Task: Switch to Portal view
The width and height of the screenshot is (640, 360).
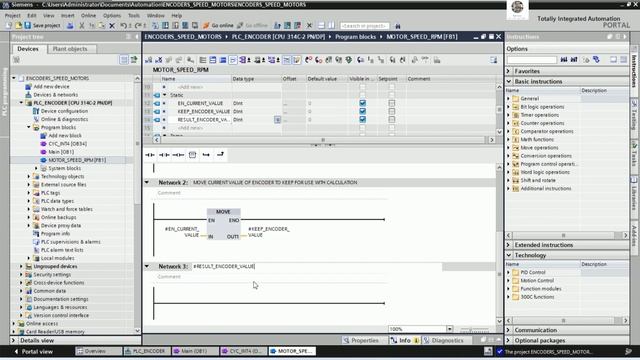Action: [33, 351]
